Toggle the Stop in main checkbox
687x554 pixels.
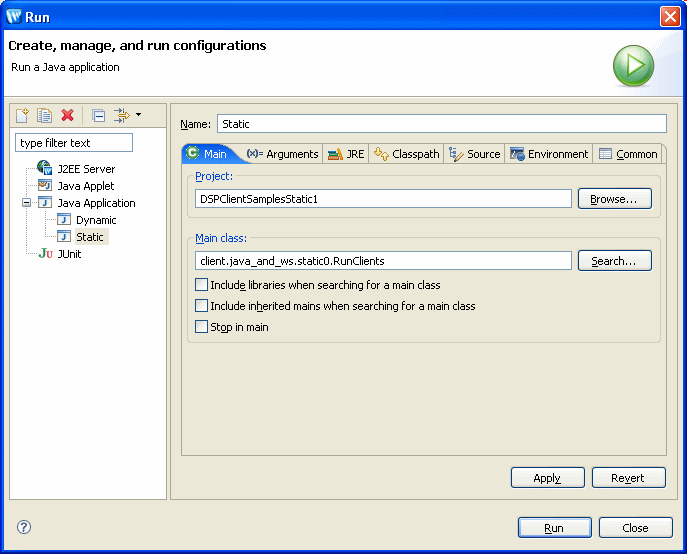tap(201, 327)
